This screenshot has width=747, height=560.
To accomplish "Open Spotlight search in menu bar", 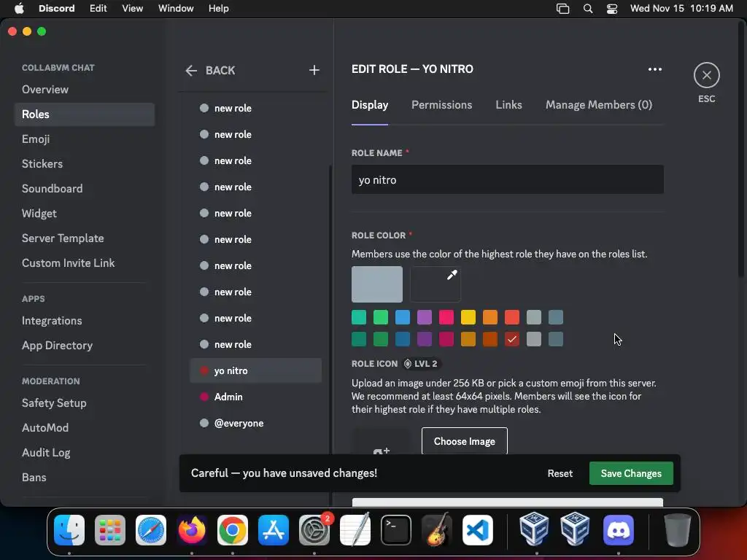I will [588, 9].
